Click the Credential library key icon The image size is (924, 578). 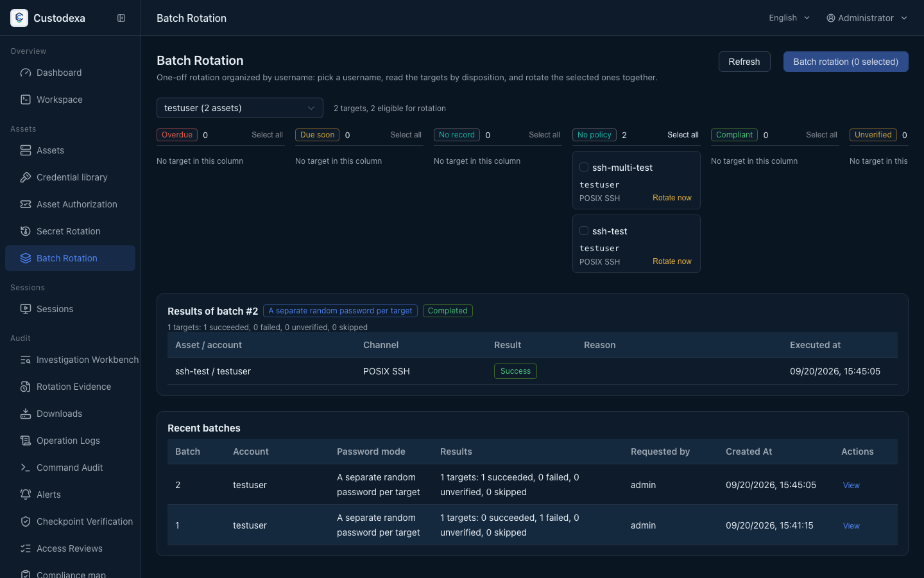(x=26, y=177)
